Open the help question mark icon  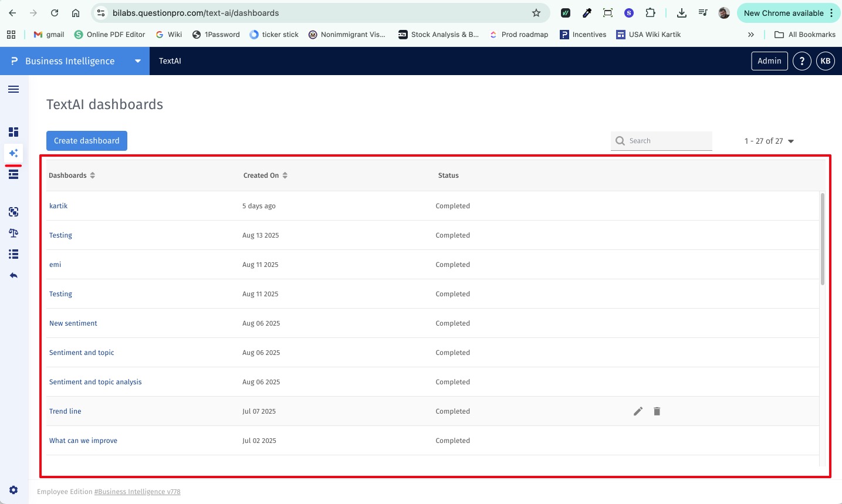click(x=802, y=61)
